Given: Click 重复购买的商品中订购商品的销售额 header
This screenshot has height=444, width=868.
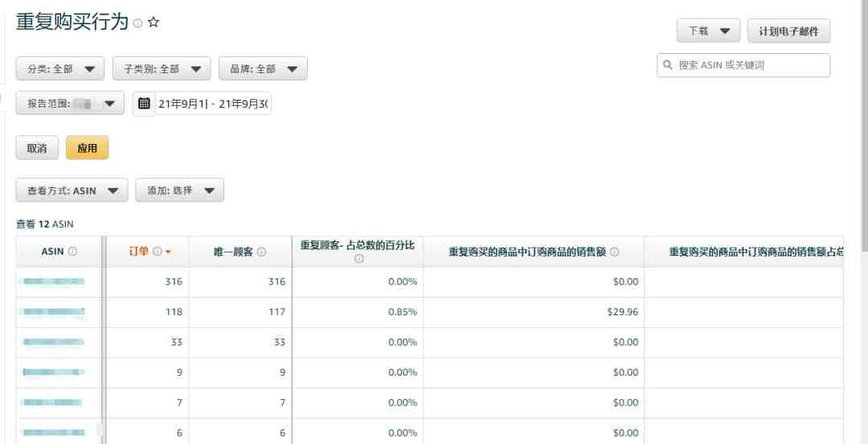Looking at the screenshot, I should [528, 252].
